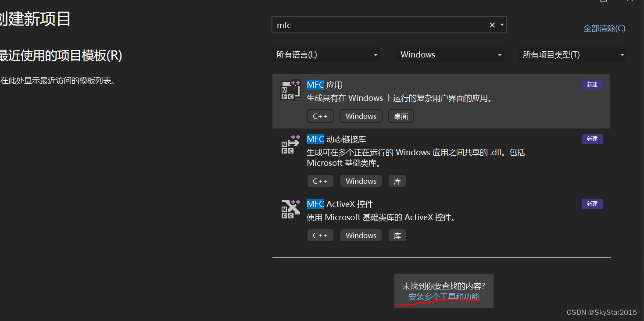
Task: Clear the search box with the X icon
Action: click(492, 25)
